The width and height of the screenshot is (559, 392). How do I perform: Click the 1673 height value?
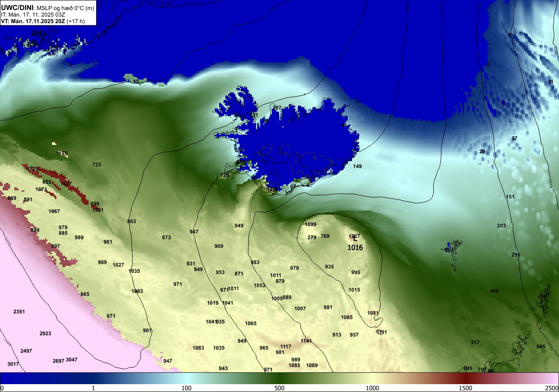41,189
